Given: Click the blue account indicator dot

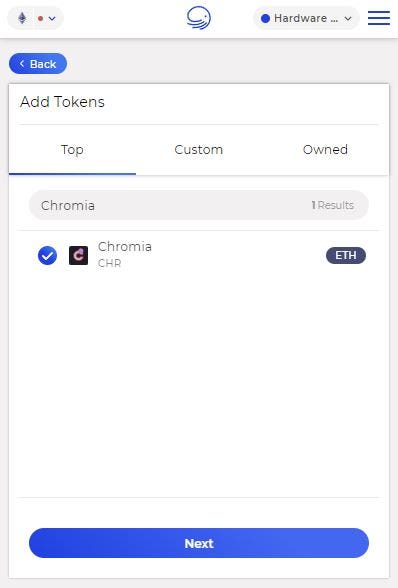Looking at the screenshot, I should (x=265, y=18).
